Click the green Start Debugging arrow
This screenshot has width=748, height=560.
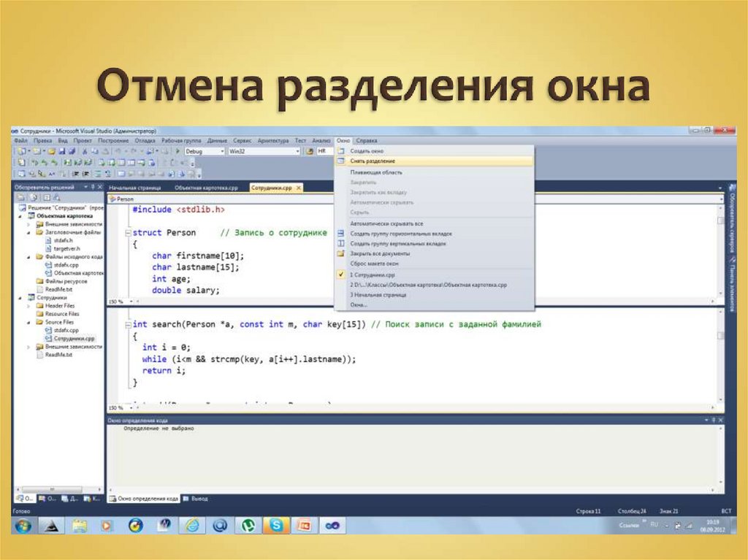(178, 151)
